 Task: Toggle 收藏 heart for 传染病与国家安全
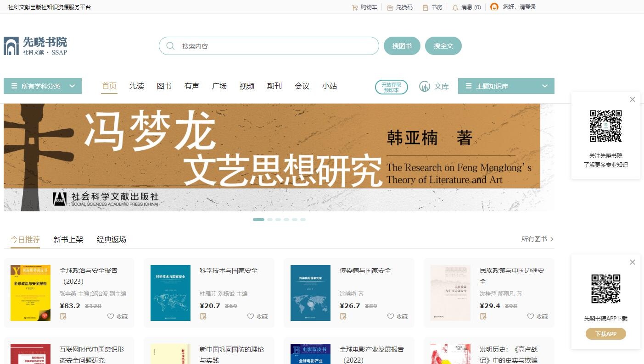tap(391, 316)
